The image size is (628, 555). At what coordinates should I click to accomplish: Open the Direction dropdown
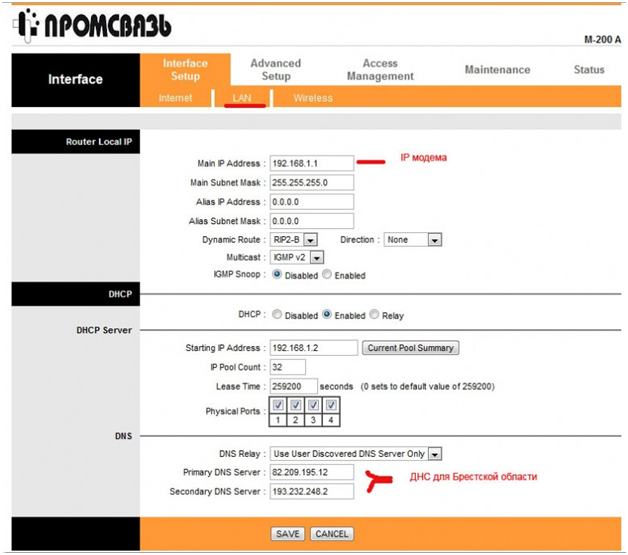coord(434,240)
